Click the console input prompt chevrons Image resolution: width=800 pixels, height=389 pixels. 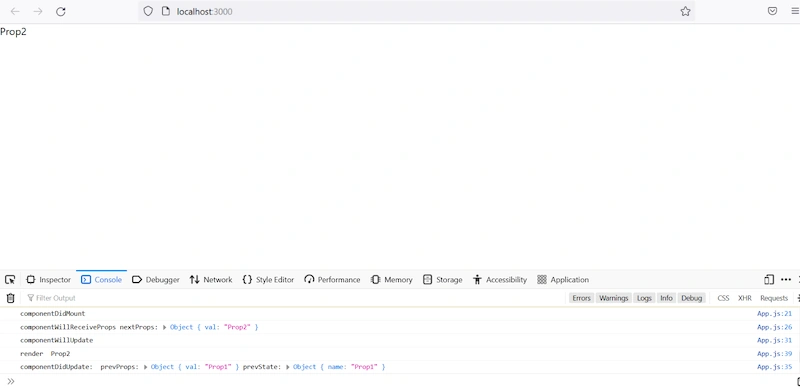[x=11, y=381]
